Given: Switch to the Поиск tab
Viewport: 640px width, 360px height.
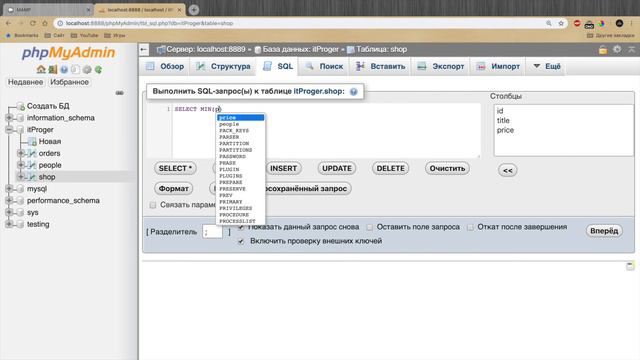Looking at the screenshot, I should pyautogui.click(x=324, y=67).
